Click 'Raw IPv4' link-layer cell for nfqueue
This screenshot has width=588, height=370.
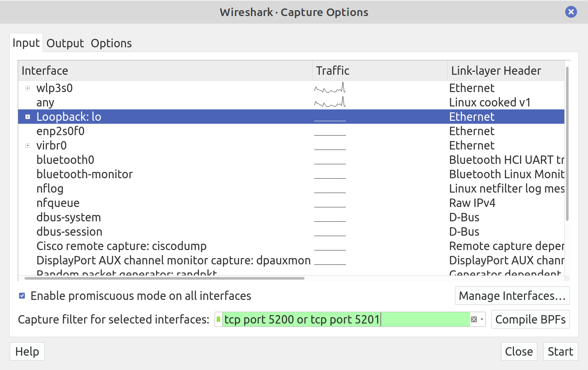(x=472, y=203)
